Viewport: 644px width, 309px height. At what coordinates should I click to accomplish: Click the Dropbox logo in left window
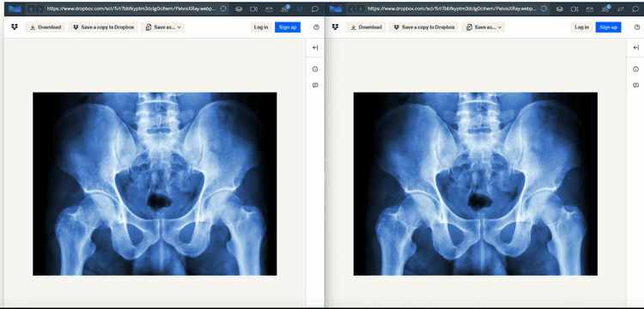pos(15,27)
